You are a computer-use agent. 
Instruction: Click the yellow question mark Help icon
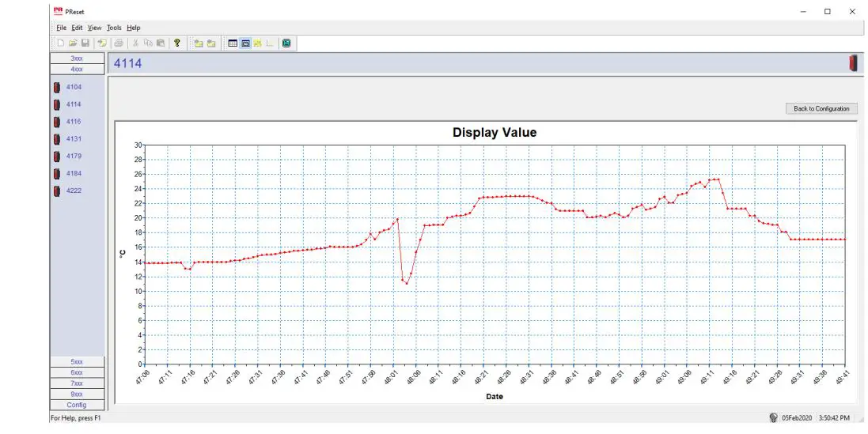(177, 43)
